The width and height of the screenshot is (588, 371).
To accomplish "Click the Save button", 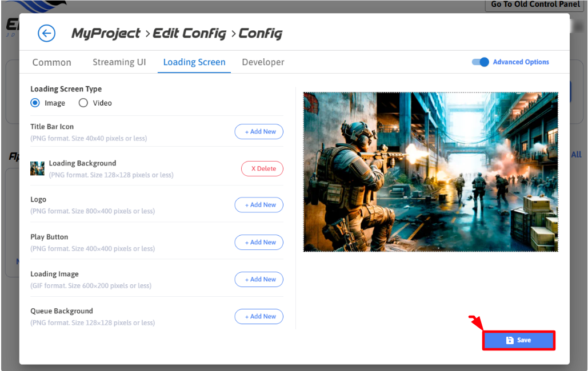I will (x=519, y=340).
